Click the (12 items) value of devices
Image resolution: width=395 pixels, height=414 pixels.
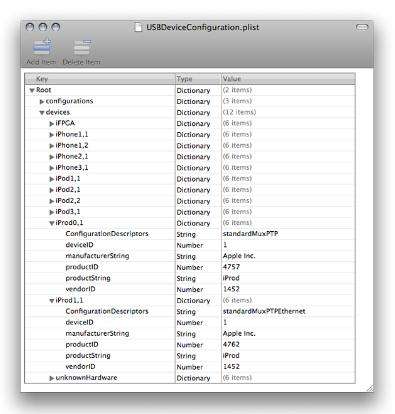[x=239, y=112]
